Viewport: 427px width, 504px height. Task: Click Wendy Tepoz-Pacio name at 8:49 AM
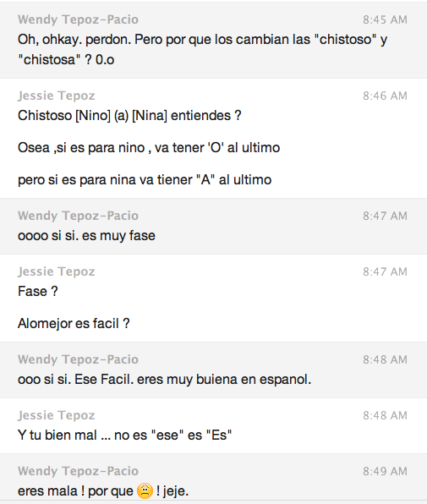click(78, 471)
